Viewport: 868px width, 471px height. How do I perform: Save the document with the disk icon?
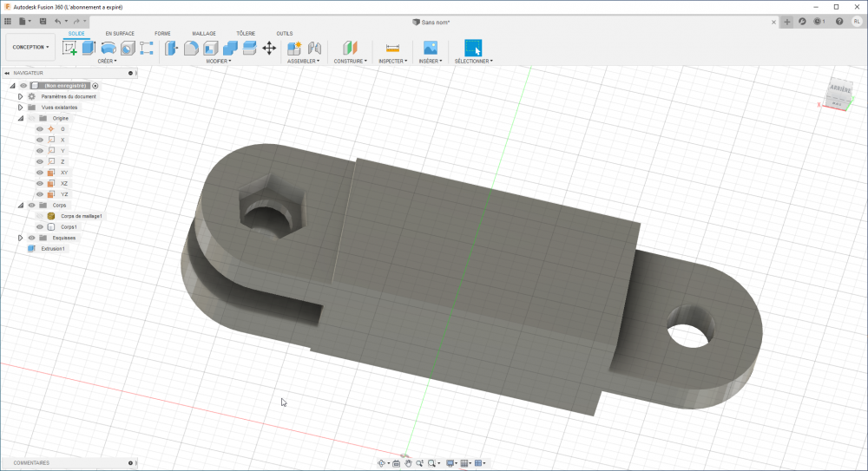[x=43, y=22]
